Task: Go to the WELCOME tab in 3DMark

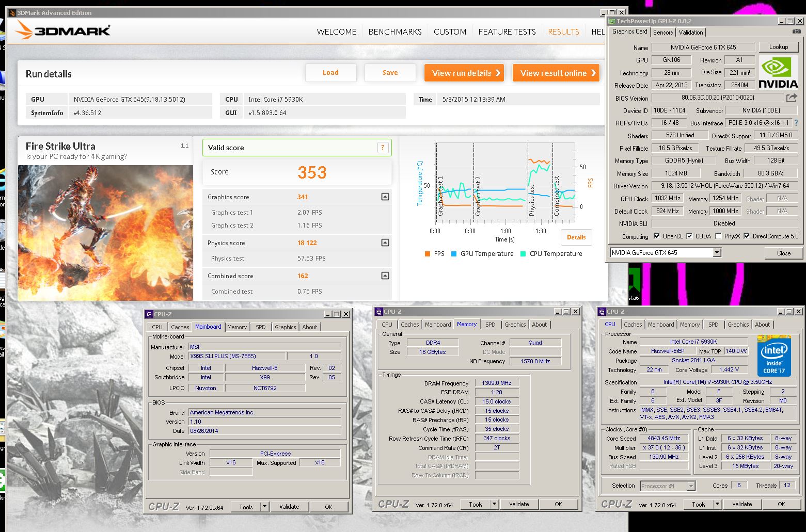Action: 337,31
